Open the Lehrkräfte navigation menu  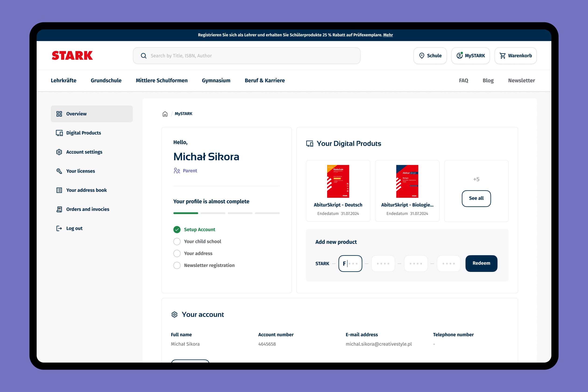(x=63, y=81)
